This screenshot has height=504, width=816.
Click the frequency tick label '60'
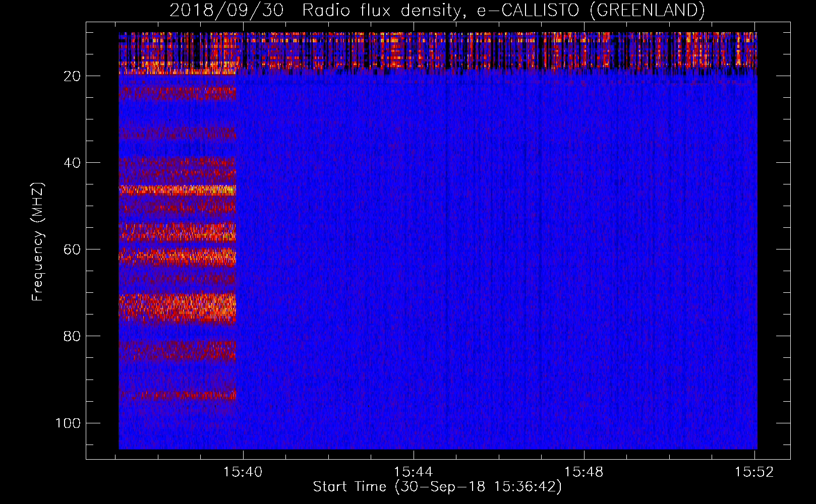click(72, 249)
